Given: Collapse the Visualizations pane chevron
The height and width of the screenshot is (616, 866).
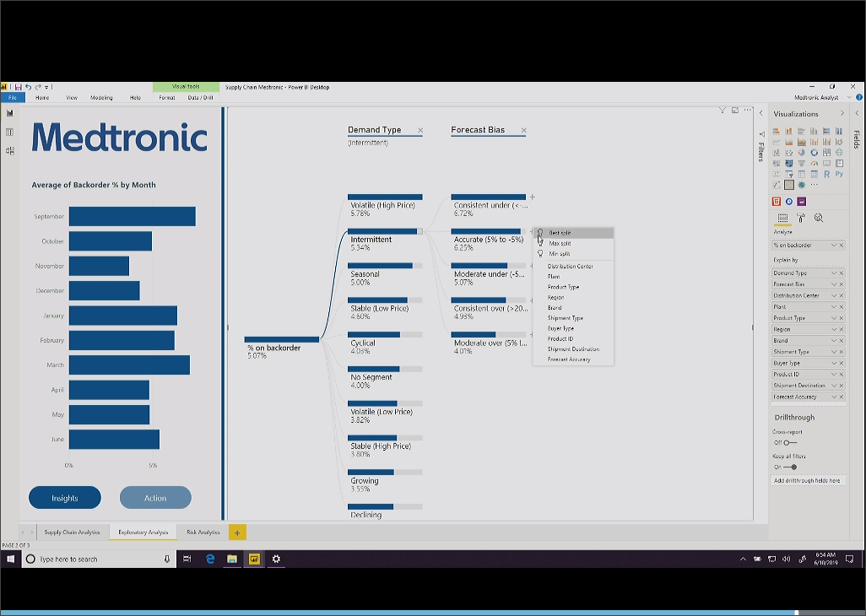Looking at the screenshot, I should [842, 113].
